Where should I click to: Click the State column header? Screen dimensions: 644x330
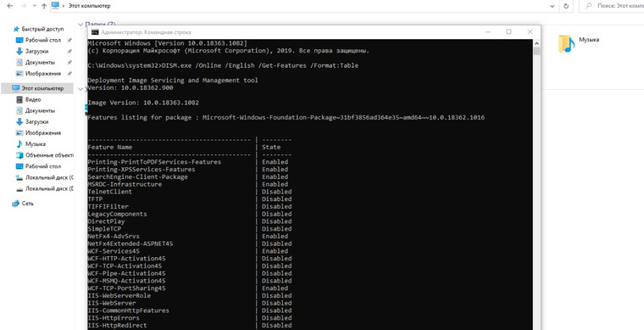(x=271, y=147)
